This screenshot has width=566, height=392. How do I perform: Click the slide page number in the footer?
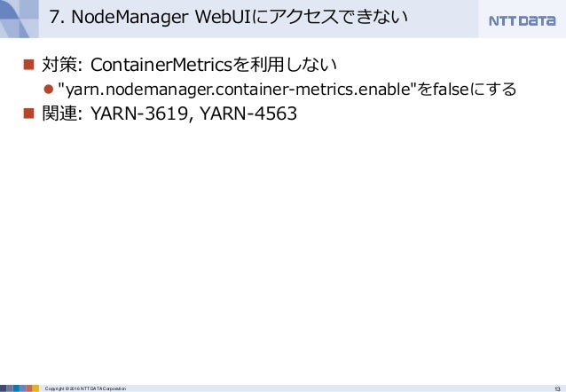coord(557,388)
